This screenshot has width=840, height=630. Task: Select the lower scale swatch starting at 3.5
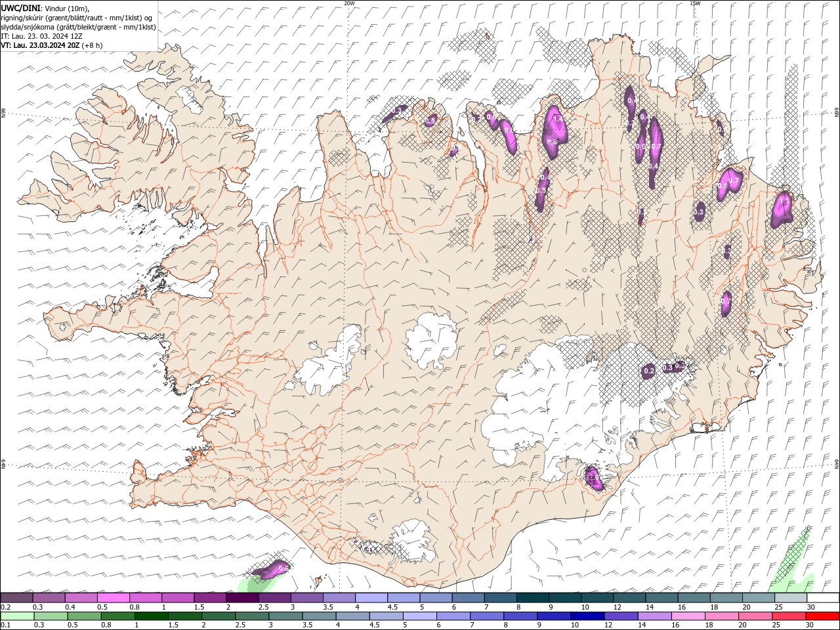pyautogui.click(x=319, y=616)
